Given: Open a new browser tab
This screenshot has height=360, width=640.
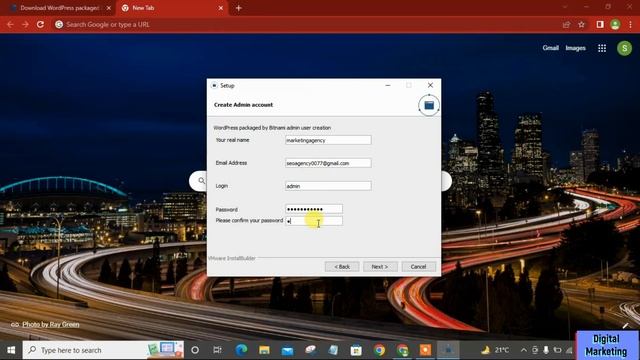Looking at the screenshot, I should coord(239,8).
